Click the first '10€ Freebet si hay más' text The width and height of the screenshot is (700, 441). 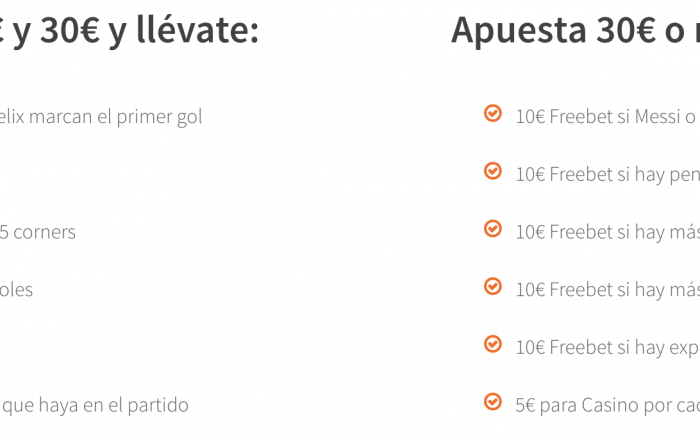(x=608, y=232)
